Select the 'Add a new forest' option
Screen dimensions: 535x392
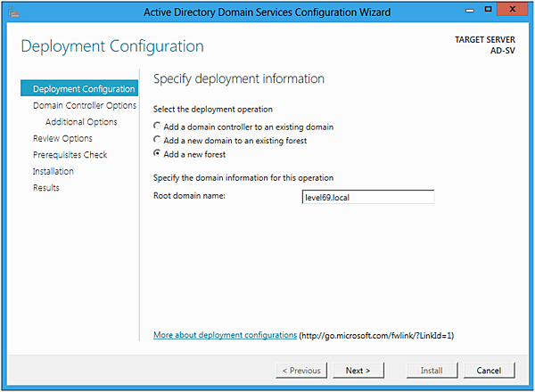click(x=158, y=154)
